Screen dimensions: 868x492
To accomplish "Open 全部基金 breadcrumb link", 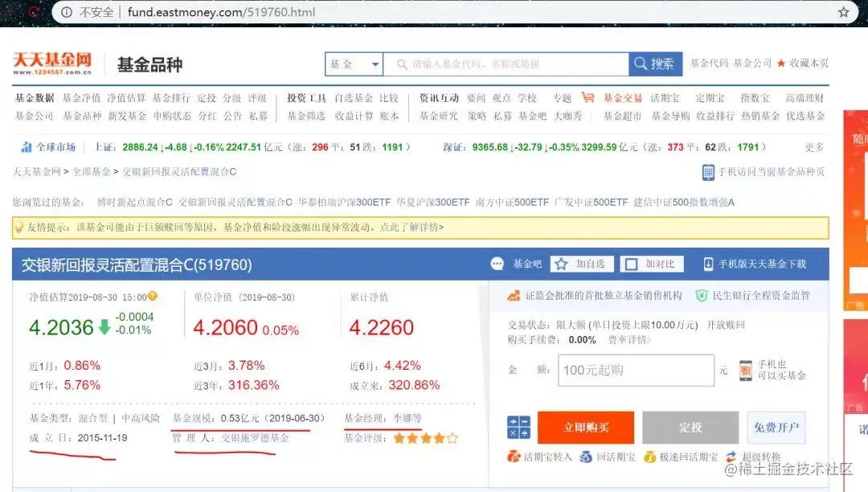I will pyautogui.click(x=92, y=171).
